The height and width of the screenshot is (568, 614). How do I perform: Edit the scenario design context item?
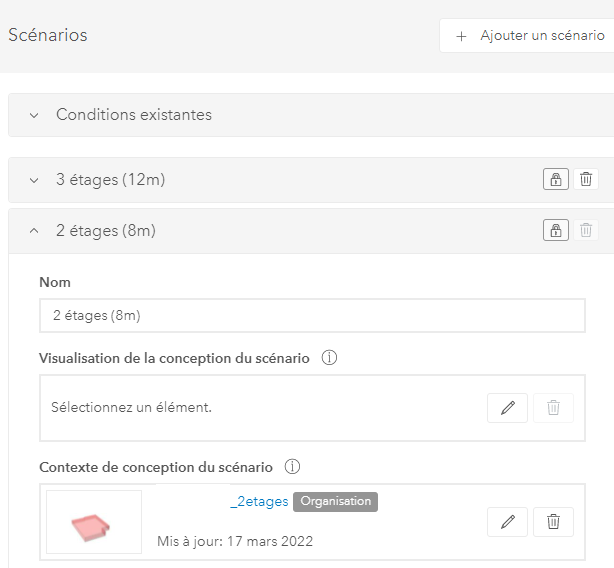click(507, 522)
